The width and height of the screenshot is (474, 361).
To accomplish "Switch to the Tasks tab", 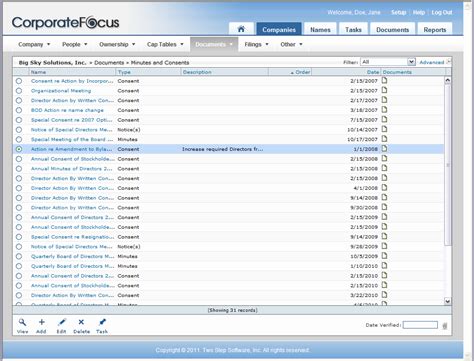I will pyautogui.click(x=353, y=29).
